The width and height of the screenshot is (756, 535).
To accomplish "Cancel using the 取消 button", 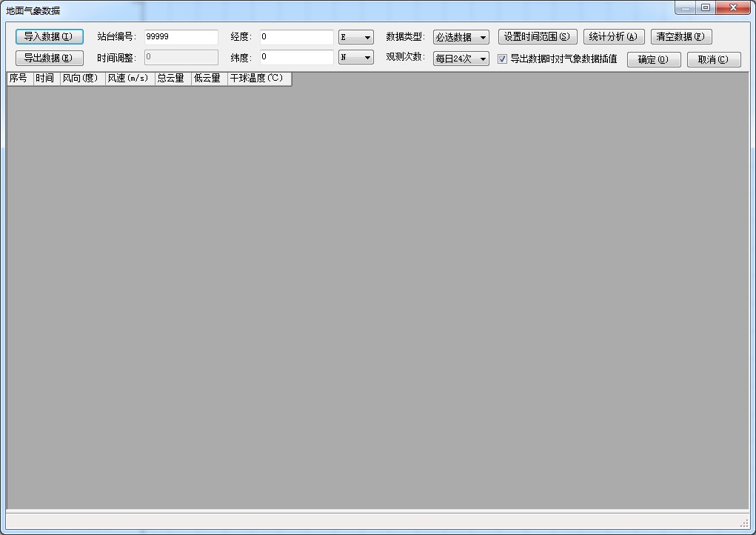I will pos(713,60).
